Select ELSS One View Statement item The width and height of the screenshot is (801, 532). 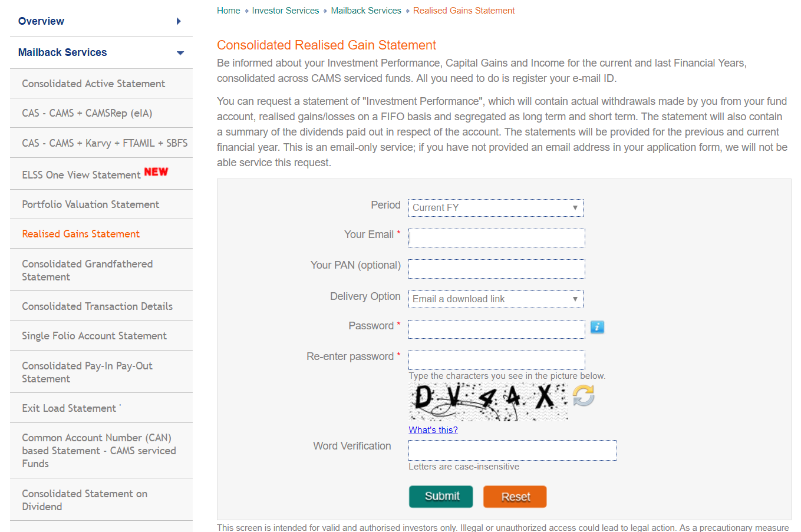click(x=81, y=175)
